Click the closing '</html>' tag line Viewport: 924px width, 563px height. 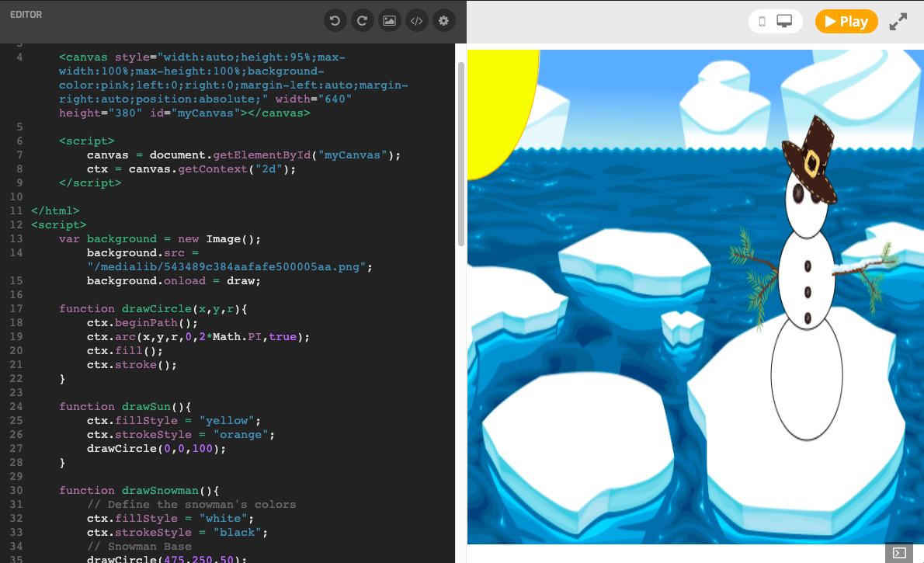point(55,211)
